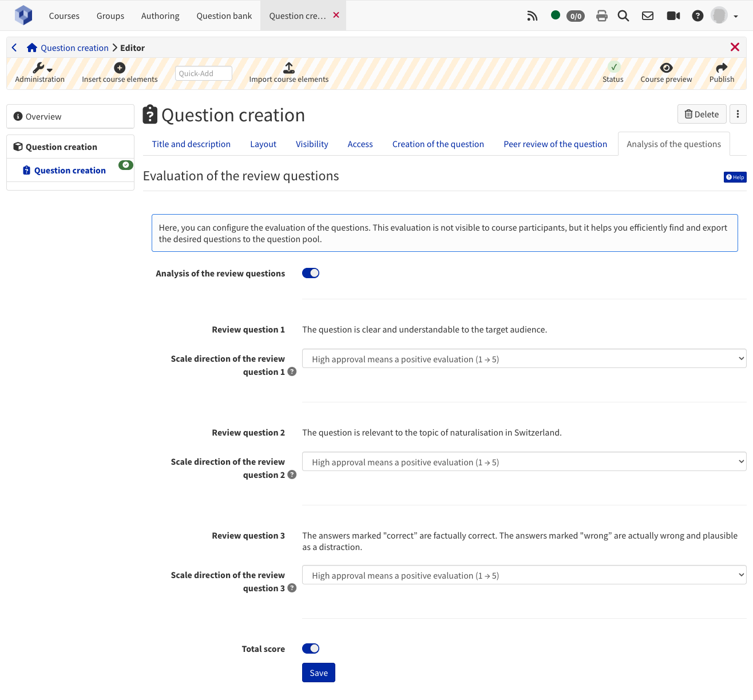Disable the Total score toggle
The image size is (753, 700).
pos(311,648)
